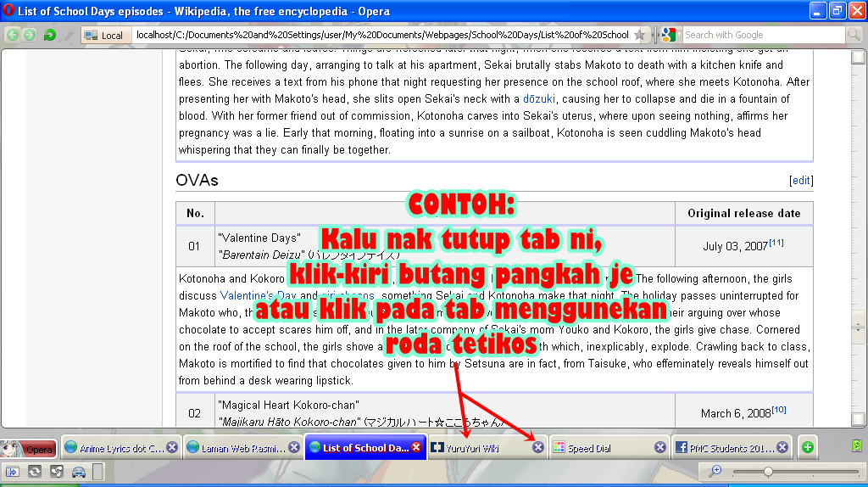Click the magnifier search button
868x487 pixels.
tap(854, 35)
